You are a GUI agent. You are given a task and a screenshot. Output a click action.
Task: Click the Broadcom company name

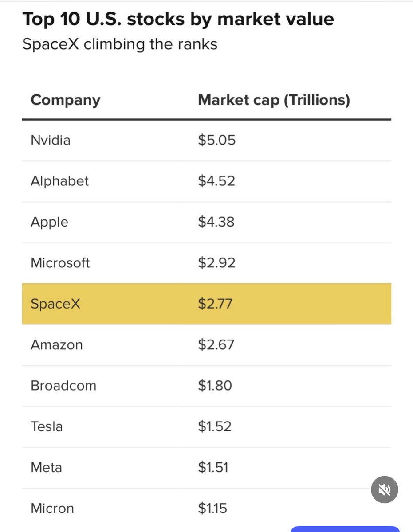[x=63, y=385]
